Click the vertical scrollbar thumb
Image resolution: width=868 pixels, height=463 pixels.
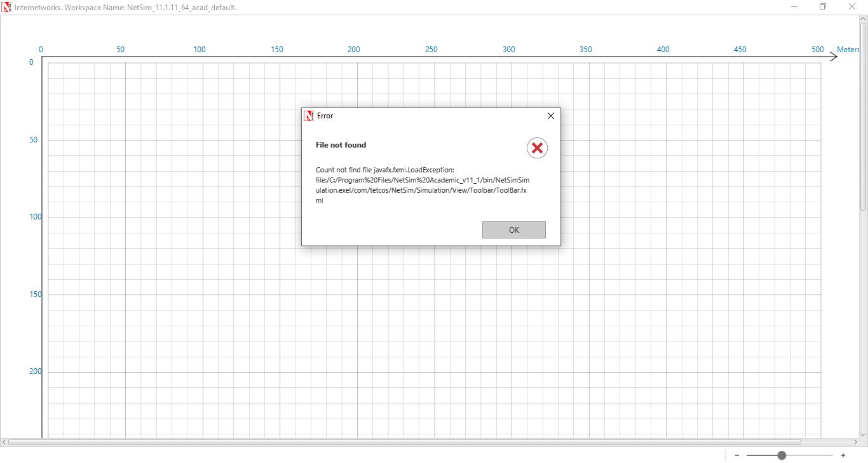(x=863, y=116)
